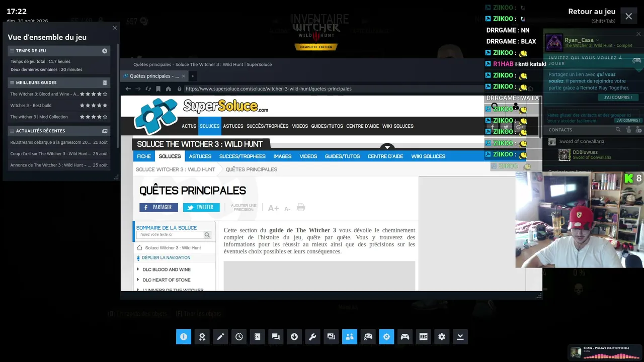Open the screenshots manager icon
644x362 pixels.
(x=331, y=337)
